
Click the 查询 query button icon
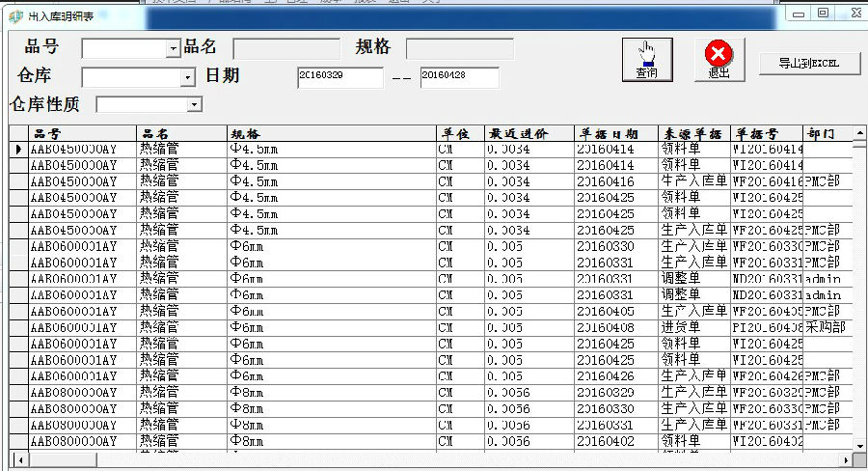[x=646, y=59]
